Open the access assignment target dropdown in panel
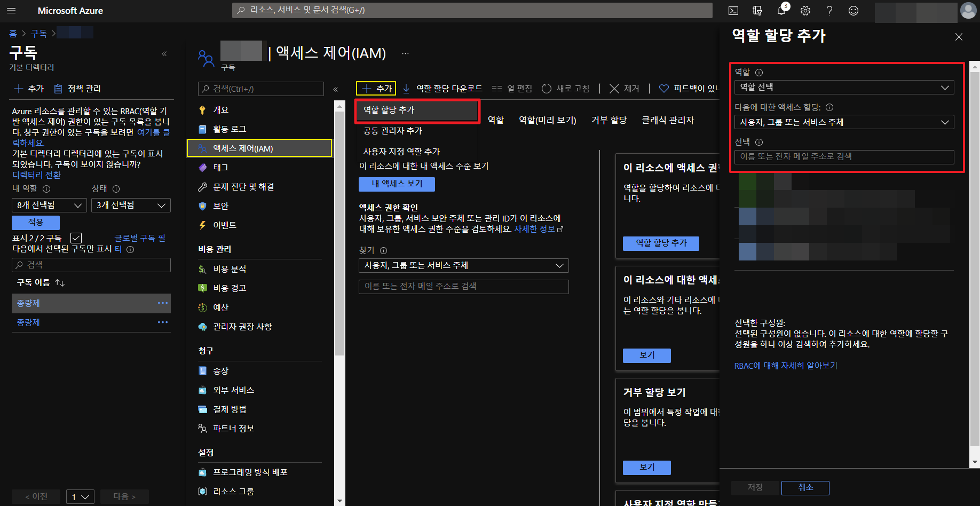The height and width of the screenshot is (506, 980). pos(844,122)
